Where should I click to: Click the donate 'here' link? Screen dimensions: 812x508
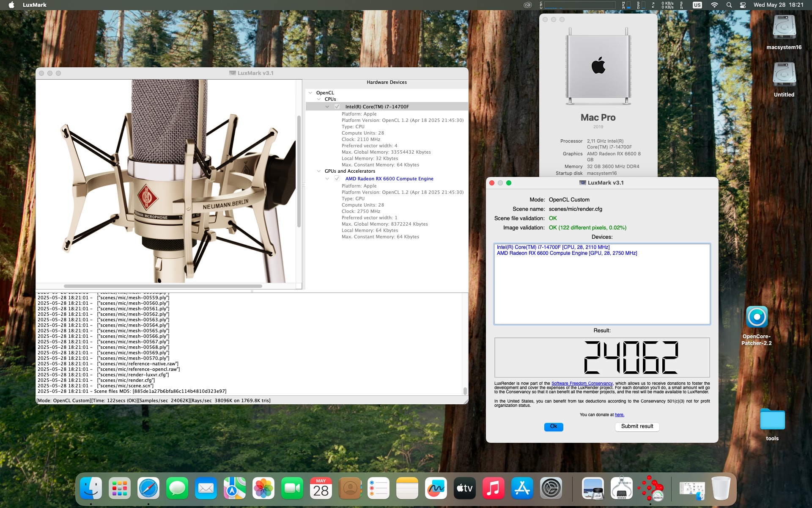pos(620,415)
